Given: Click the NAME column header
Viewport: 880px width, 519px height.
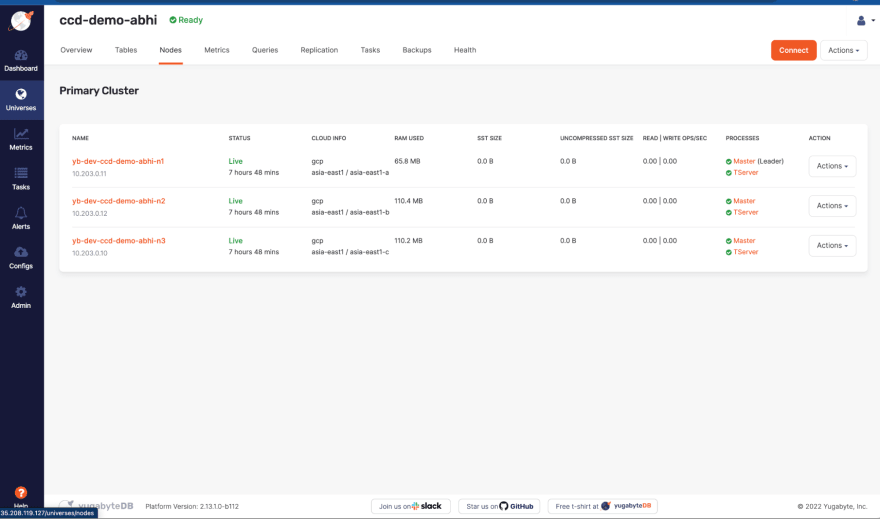Looking at the screenshot, I should coord(80,138).
